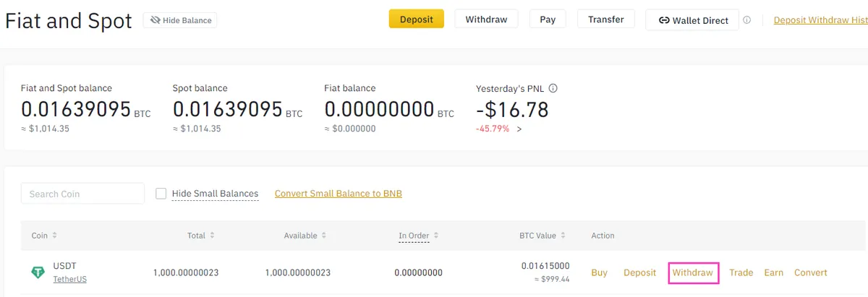Screen dimensions: 868x297
Task: Click Buy in the USDT row
Action: pyautogui.click(x=599, y=272)
